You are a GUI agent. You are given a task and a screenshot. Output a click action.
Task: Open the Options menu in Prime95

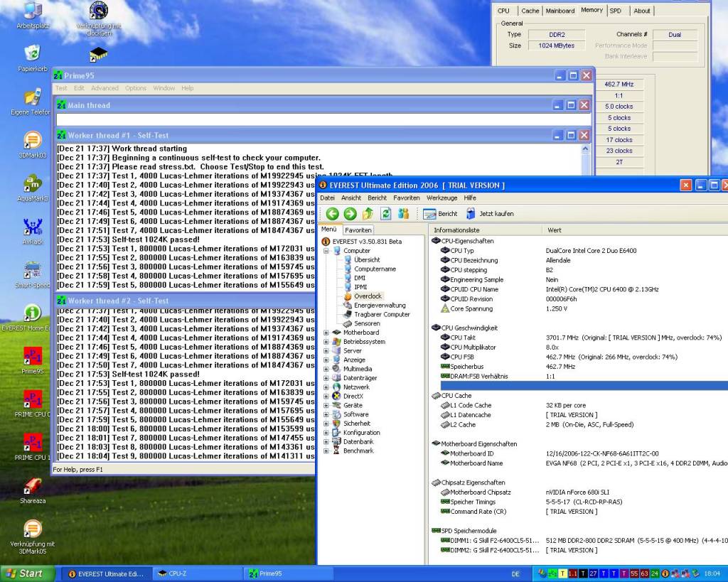(x=136, y=88)
